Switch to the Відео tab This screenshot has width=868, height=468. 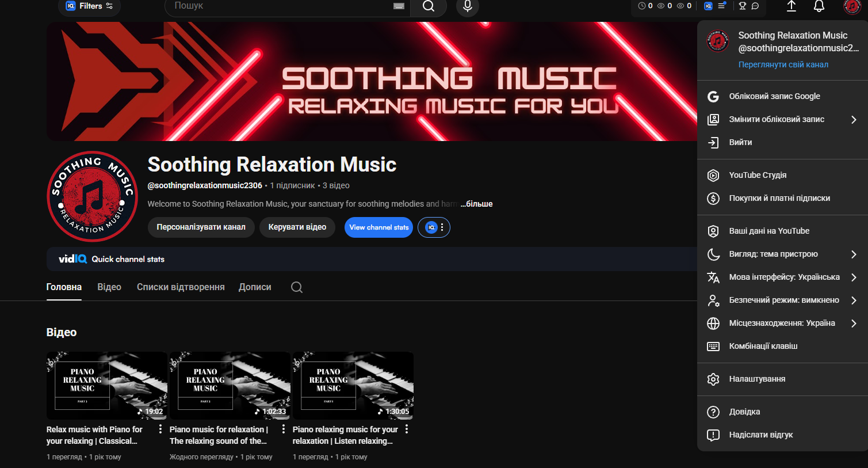point(109,287)
